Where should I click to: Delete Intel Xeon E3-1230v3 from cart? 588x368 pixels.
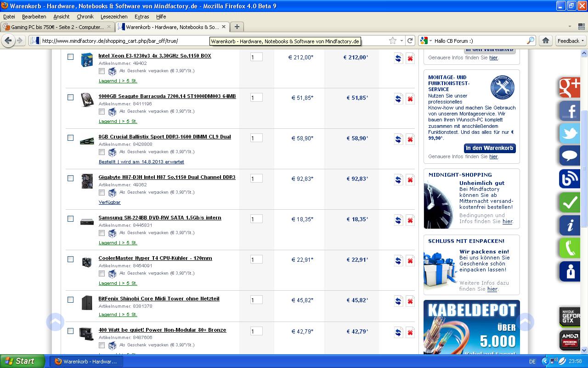point(410,58)
